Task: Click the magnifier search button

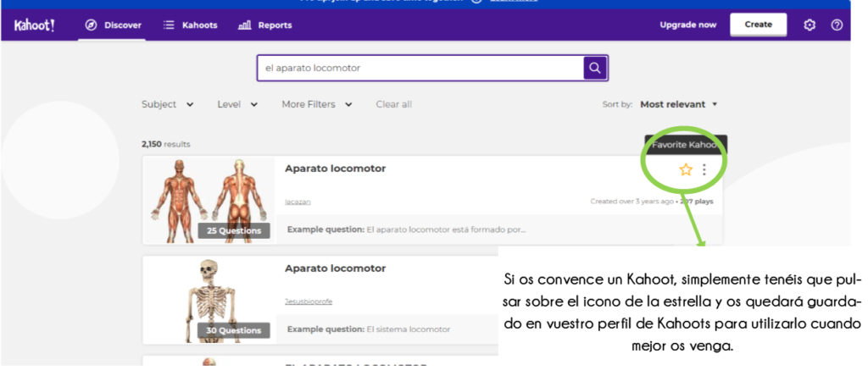Action: pyautogui.click(x=595, y=68)
